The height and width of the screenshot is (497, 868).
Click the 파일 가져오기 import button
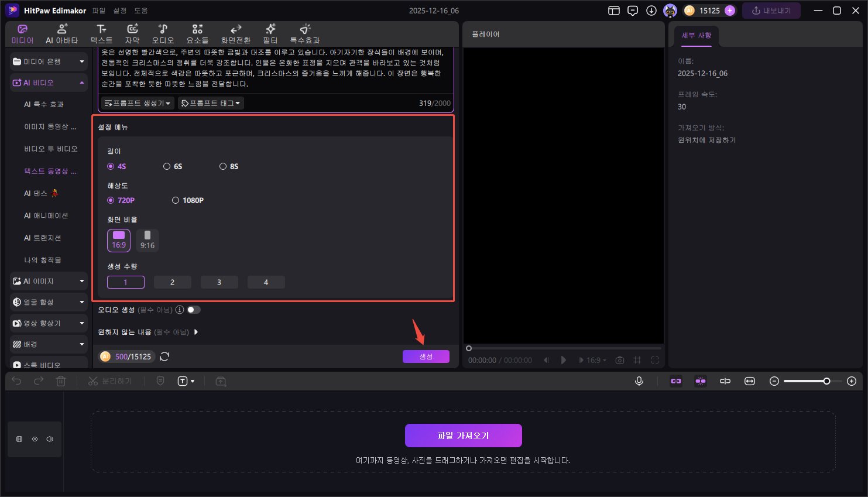point(463,435)
